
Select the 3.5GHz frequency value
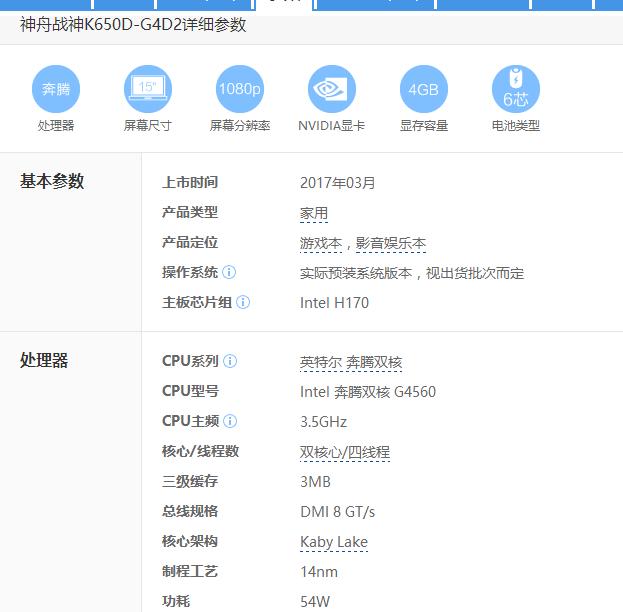(x=323, y=422)
